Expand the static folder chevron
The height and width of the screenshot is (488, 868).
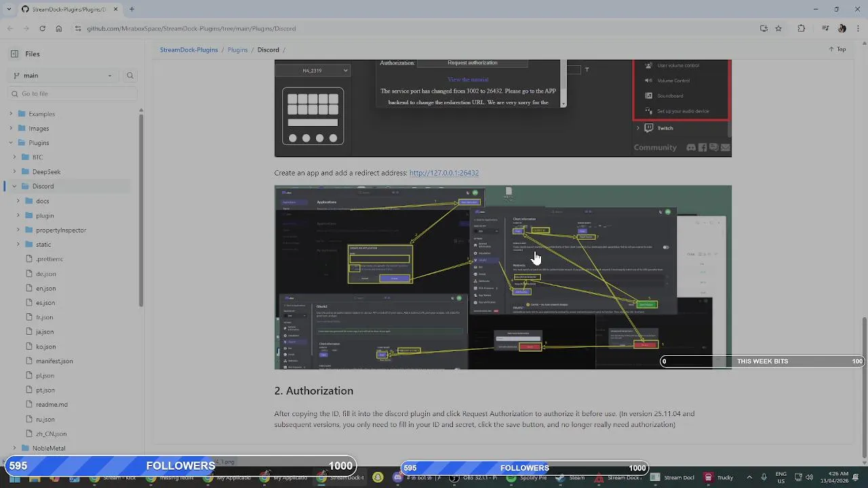tap(18, 245)
